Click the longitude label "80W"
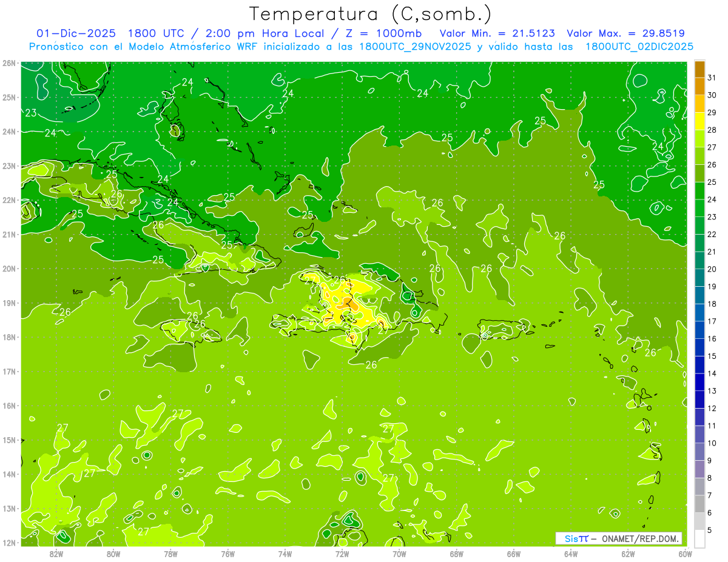728x562 pixels. pos(113,554)
